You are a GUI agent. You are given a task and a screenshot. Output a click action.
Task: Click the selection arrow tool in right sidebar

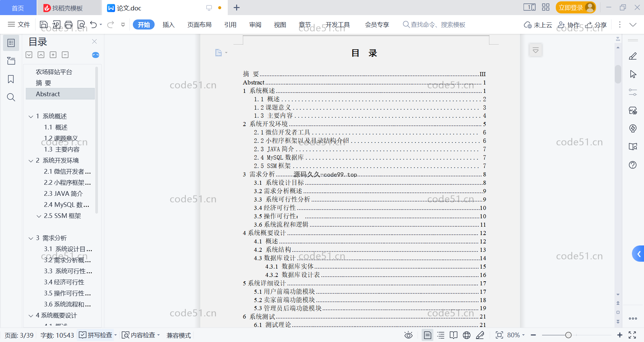tap(633, 74)
